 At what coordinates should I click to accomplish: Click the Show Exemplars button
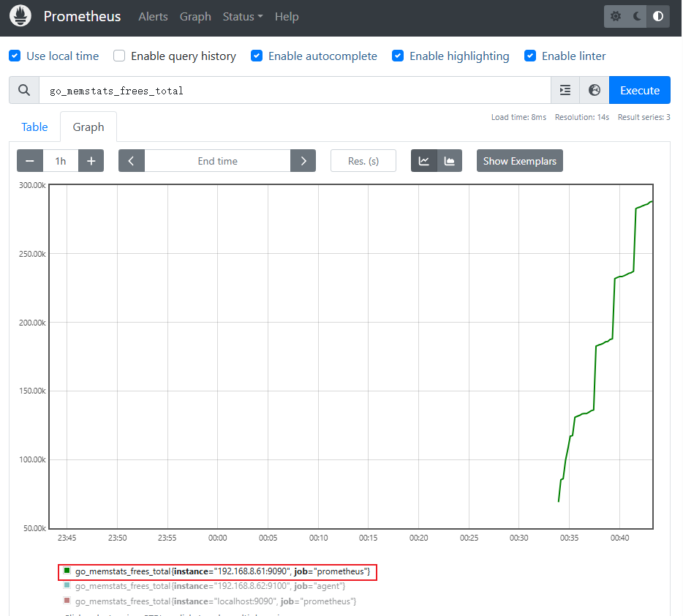519,161
